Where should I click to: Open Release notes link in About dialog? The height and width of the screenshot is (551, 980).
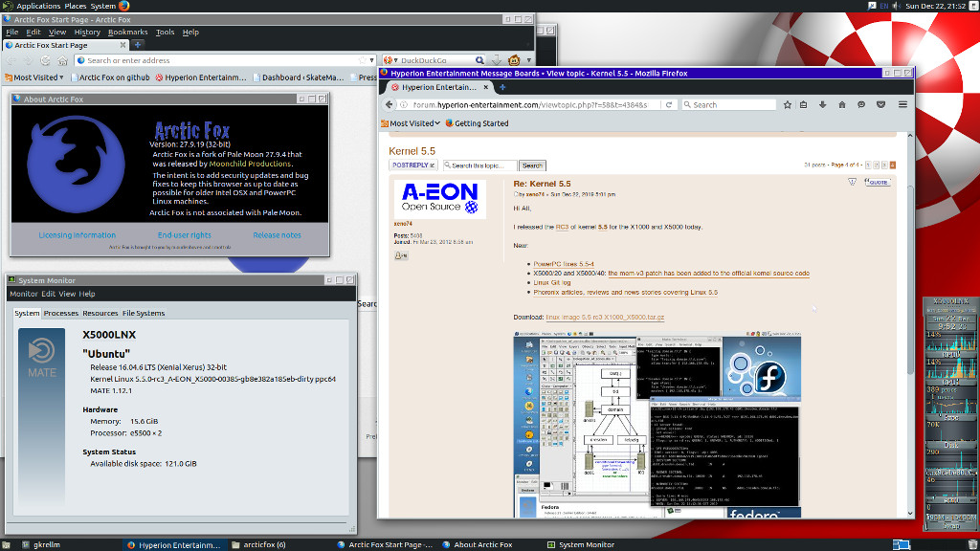pos(277,235)
